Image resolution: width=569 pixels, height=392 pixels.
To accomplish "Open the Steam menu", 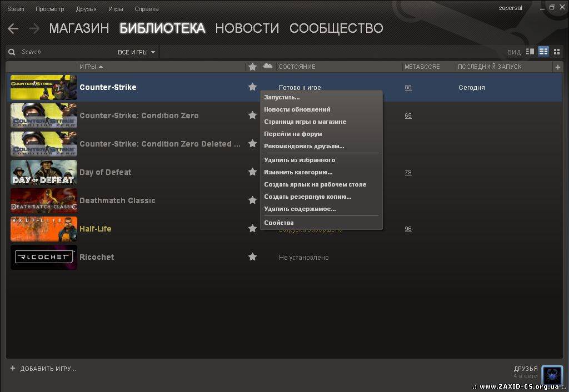I will pyautogui.click(x=16, y=9).
